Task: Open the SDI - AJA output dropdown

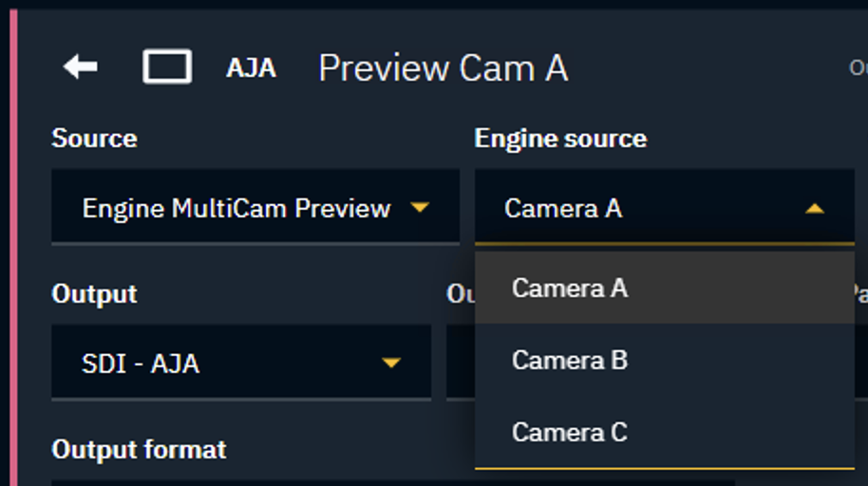Action: [x=228, y=363]
